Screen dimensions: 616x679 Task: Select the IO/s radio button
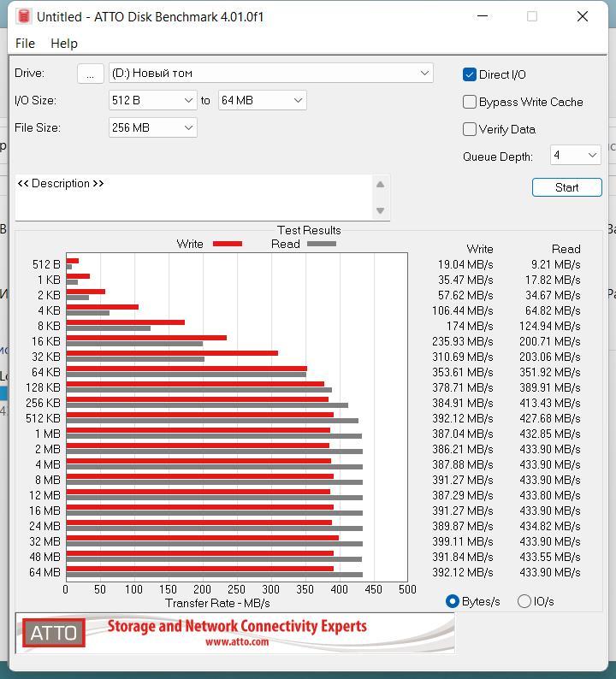[524, 601]
